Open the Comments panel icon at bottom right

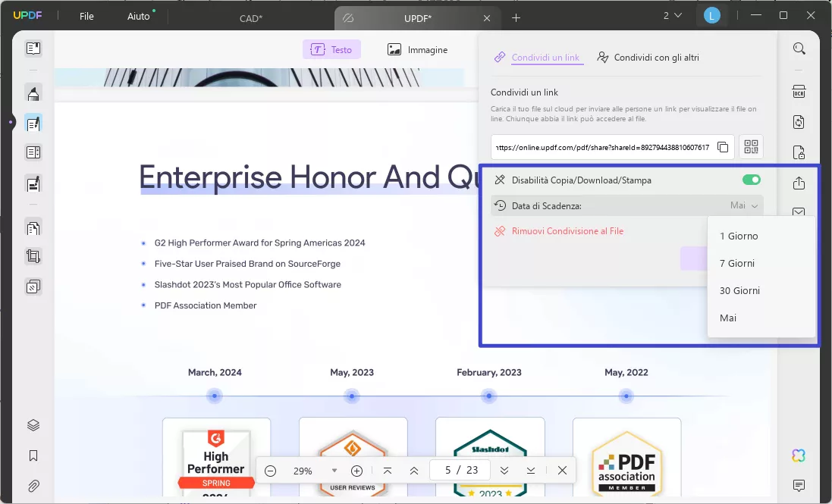pyautogui.click(x=799, y=485)
